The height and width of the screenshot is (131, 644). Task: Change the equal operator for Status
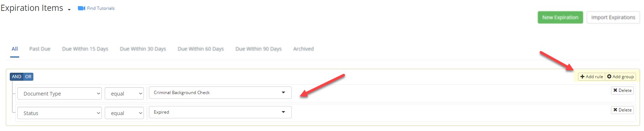point(124,113)
